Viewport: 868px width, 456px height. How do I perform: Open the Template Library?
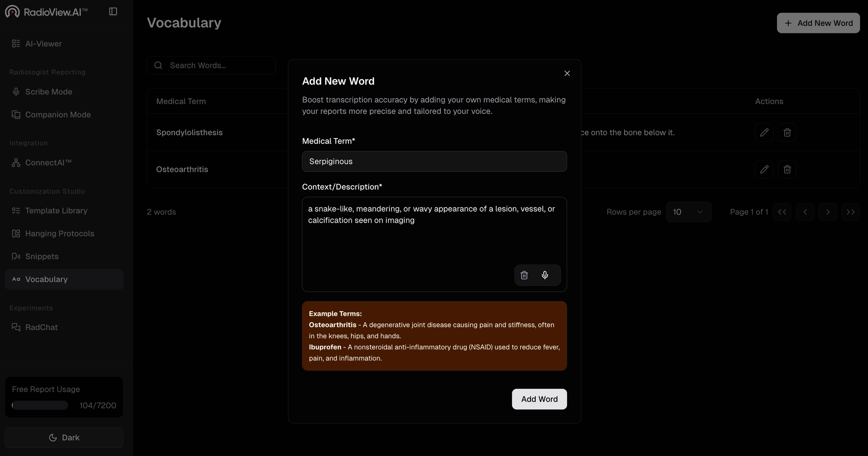coord(64,211)
